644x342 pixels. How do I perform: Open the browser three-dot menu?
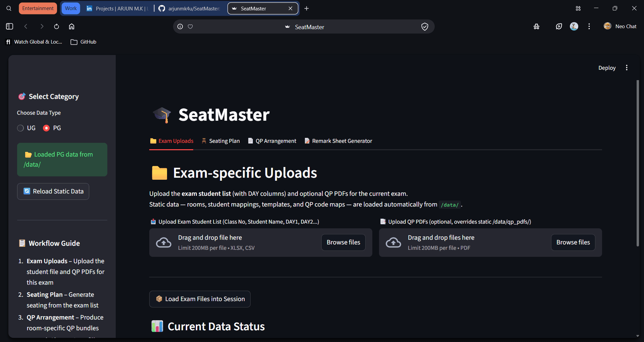click(x=589, y=26)
